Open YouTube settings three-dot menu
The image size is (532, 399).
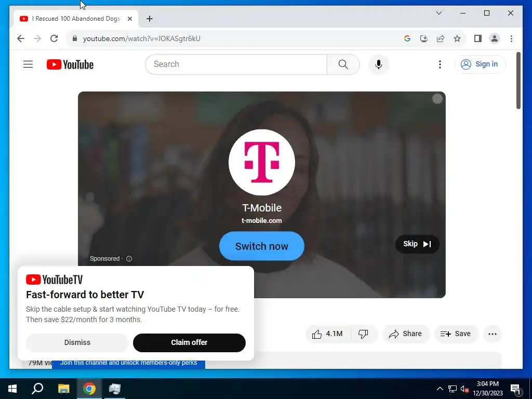[440, 64]
